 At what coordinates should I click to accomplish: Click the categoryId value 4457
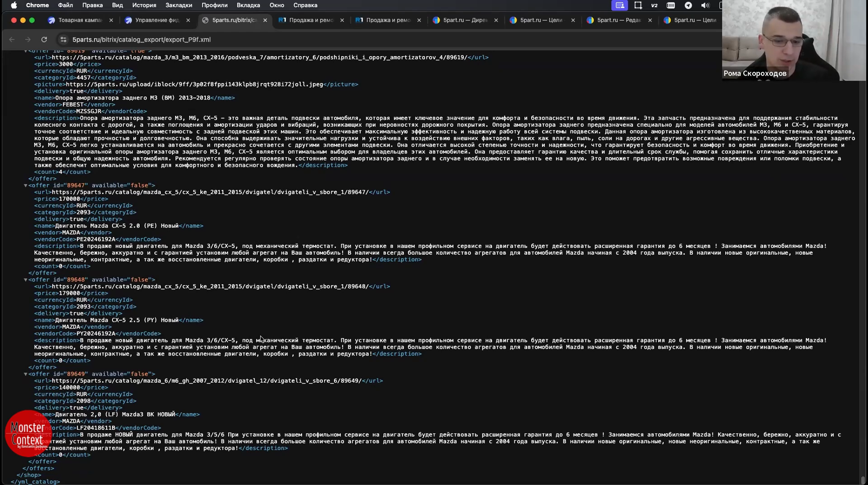pos(83,78)
